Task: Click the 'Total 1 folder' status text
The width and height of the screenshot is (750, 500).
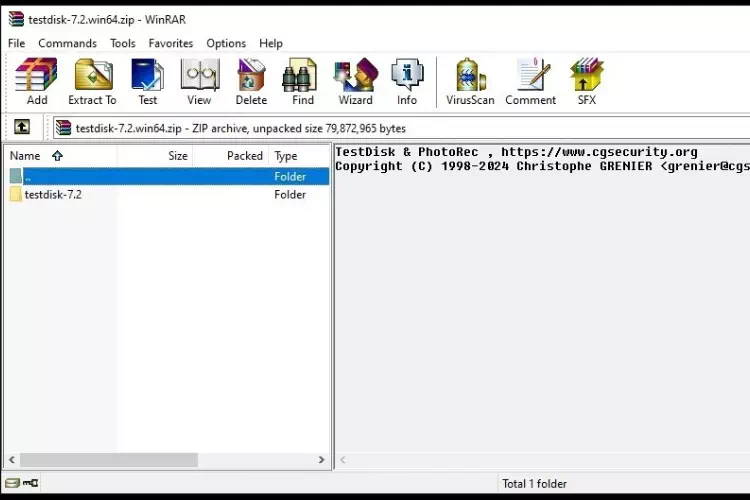Action: pos(534,484)
